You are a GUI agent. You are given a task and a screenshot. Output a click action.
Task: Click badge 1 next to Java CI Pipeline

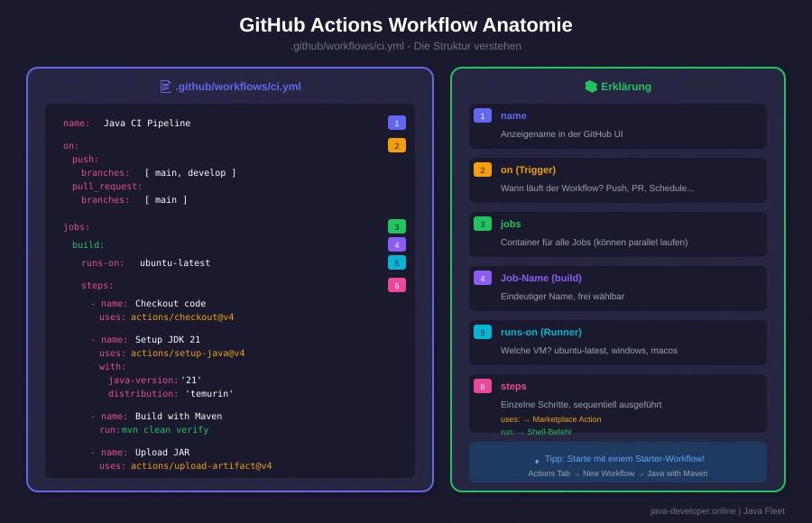click(396, 123)
